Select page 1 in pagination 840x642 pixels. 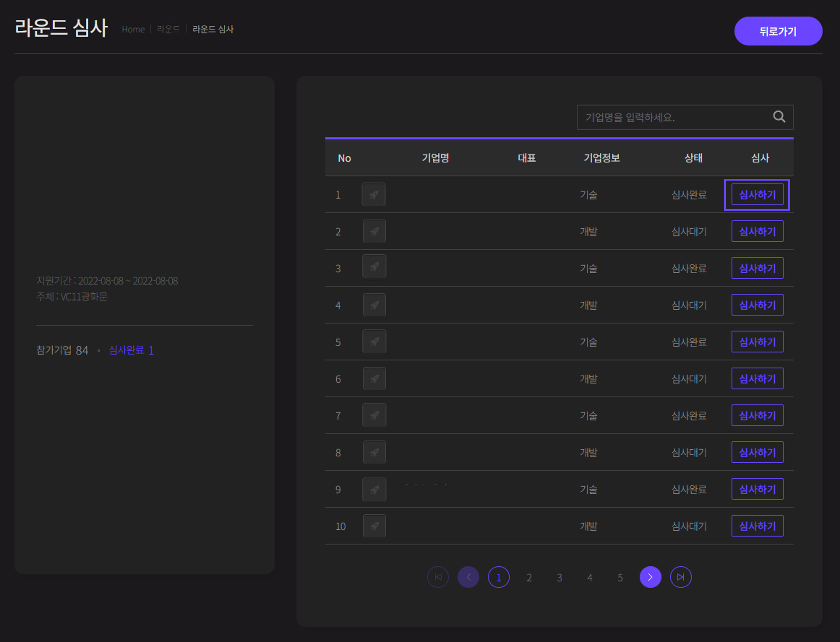(x=499, y=577)
